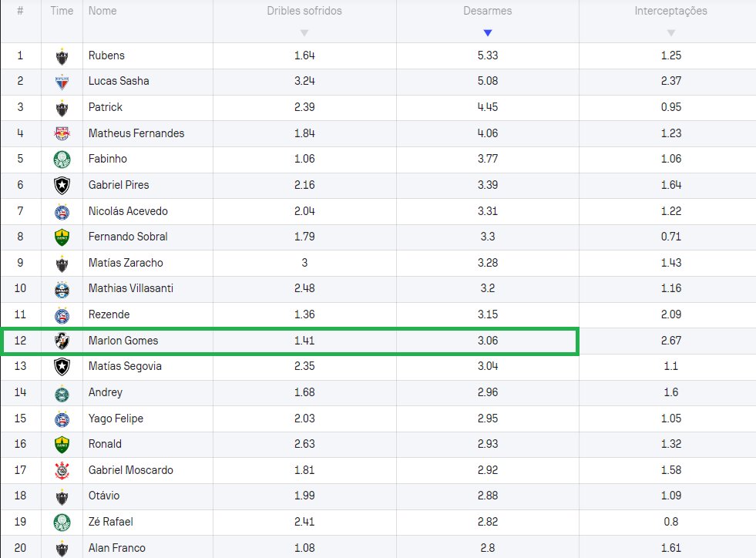The height and width of the screenshot is (558, 756).
Task: Click Matheus Fernandes' Red Bull Bragantino crest
Action: pyautogui.click(x=62, y=133)
